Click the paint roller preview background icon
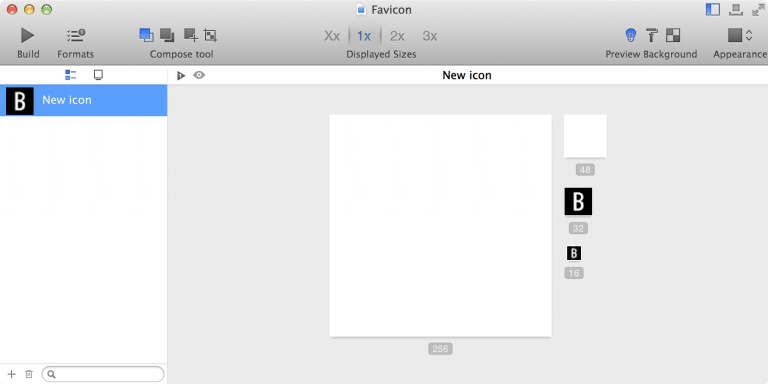Image resolution: width=768 pixels, height=384 pixels. (x=652, y=35)
